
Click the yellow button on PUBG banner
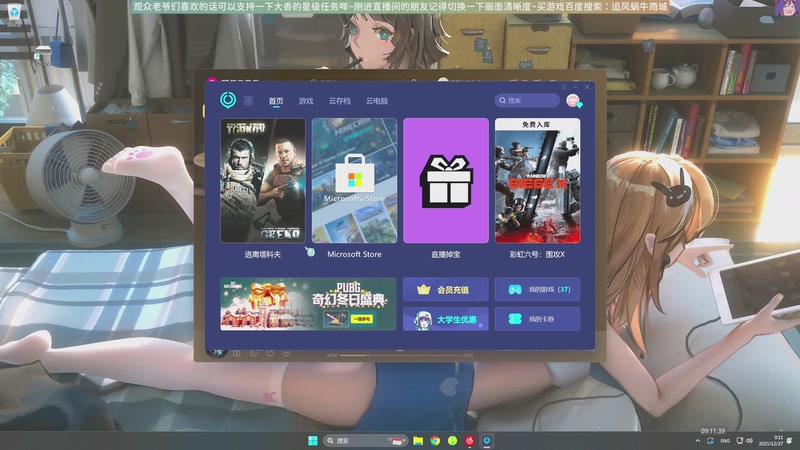point(362,319)
